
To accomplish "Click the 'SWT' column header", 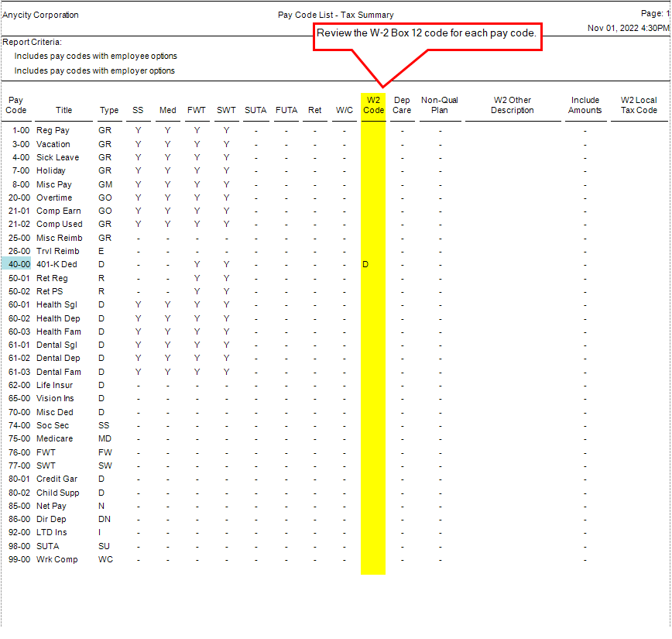I will pos(226,110).
